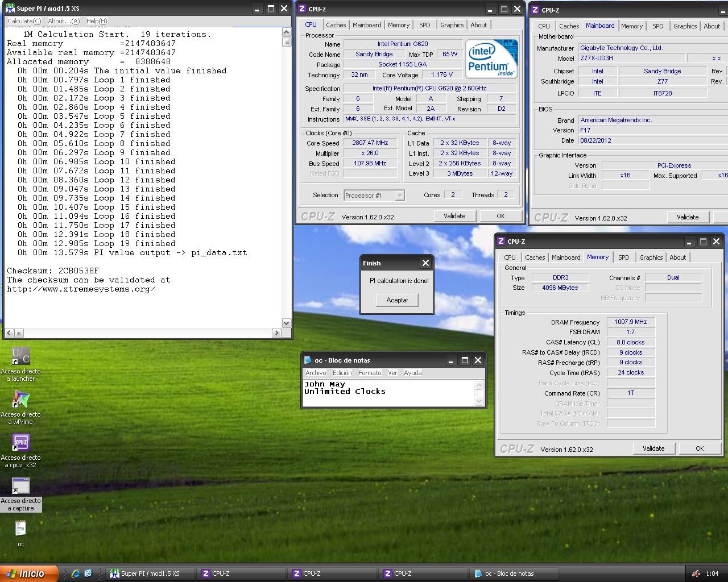Click the DRAM Frequency value 1007.9 MHz

(631, 322)
